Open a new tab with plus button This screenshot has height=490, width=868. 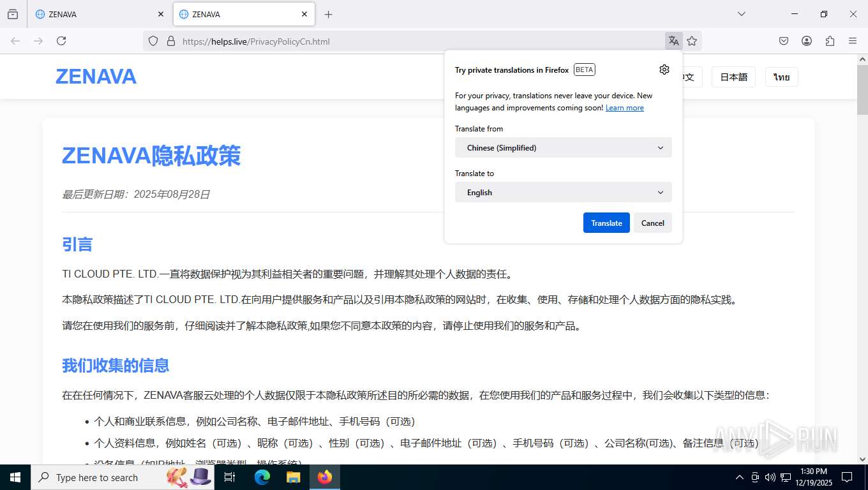coord(328,14)
